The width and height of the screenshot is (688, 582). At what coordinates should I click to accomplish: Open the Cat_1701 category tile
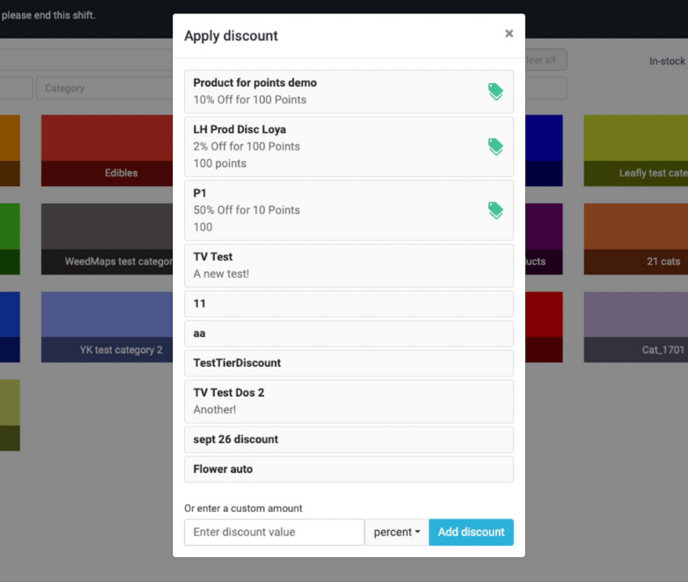tap(635, 327)
